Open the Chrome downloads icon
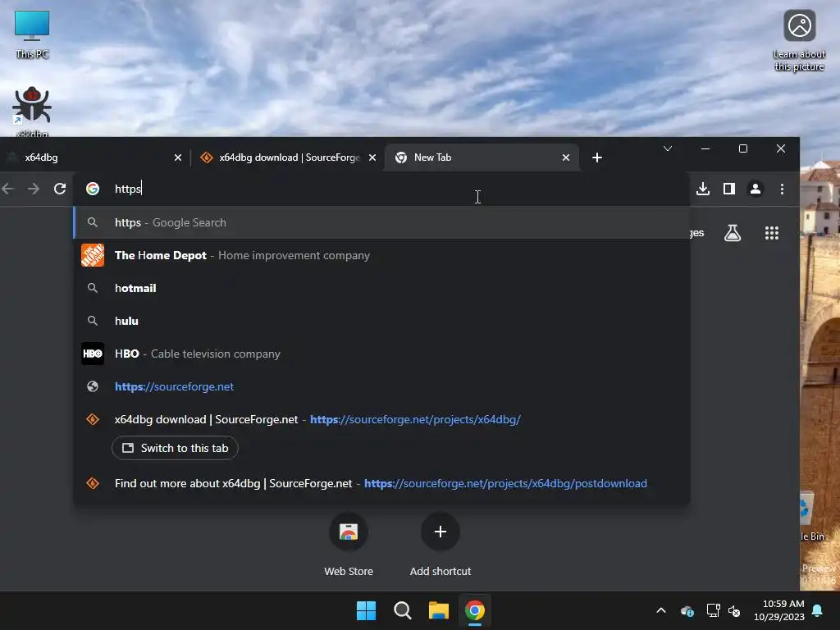The width and height of the screenshot is (840, 630). (703, 189)
